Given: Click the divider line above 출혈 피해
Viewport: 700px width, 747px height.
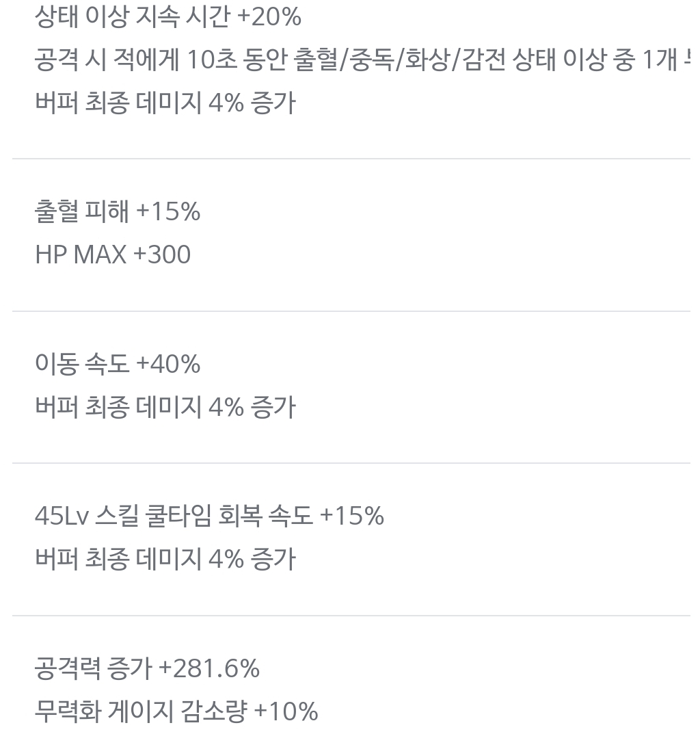Looking at the screenshot, I should click(350, 159).
